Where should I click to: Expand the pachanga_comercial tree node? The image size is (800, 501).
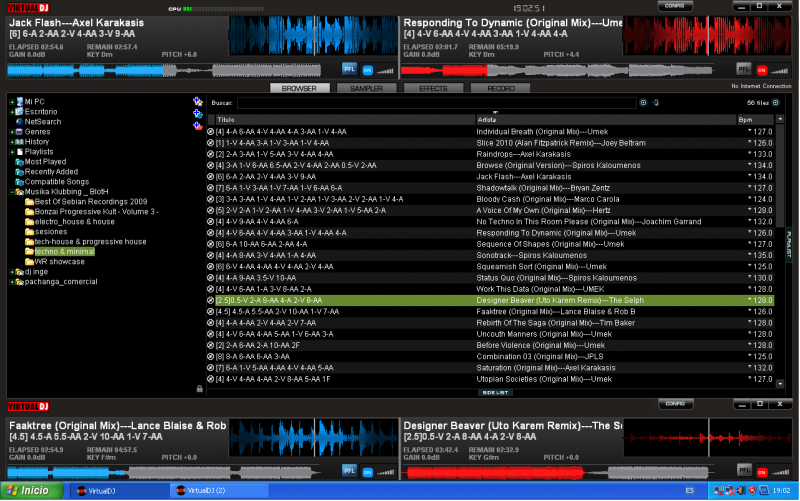click(12, 282)
